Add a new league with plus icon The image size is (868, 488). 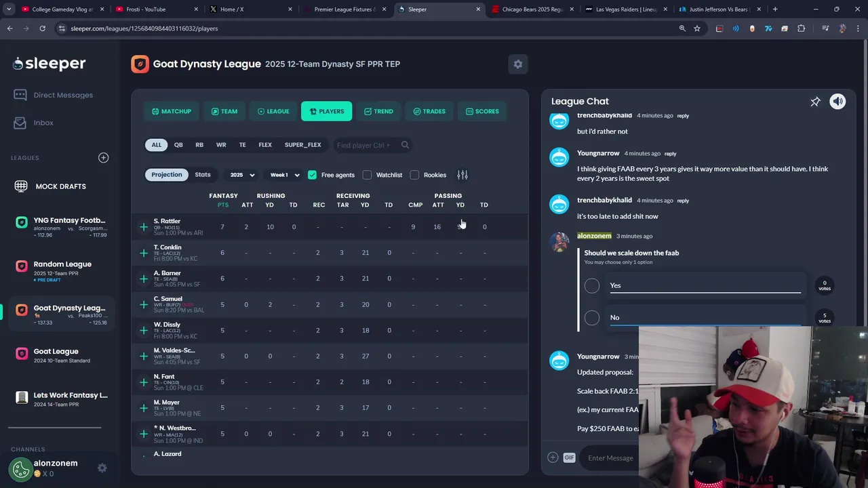point(103,157)
